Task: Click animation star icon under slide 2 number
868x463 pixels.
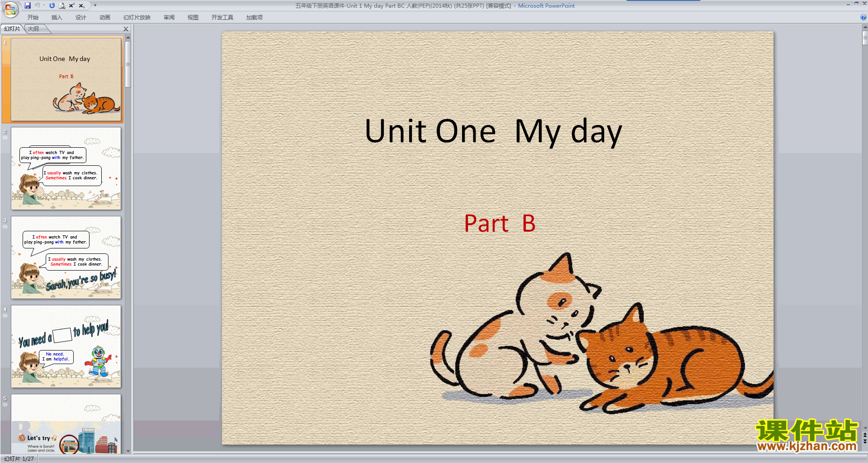Action: coord(5,137)
